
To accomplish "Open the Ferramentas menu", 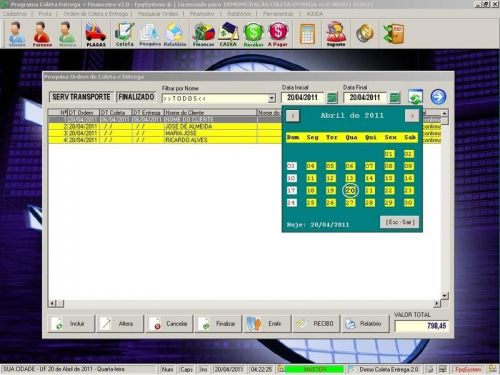I will pyautogui.click(x=278, y=14).
